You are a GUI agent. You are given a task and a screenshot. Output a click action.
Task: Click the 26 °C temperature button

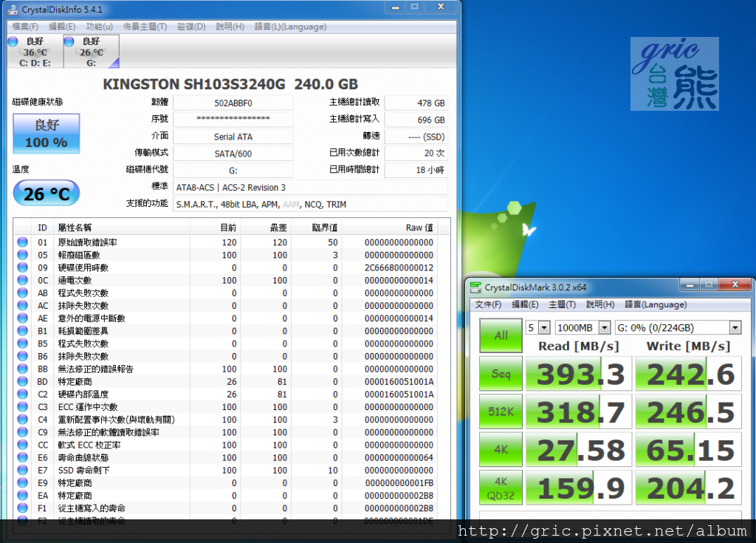[x=47, y=193]
